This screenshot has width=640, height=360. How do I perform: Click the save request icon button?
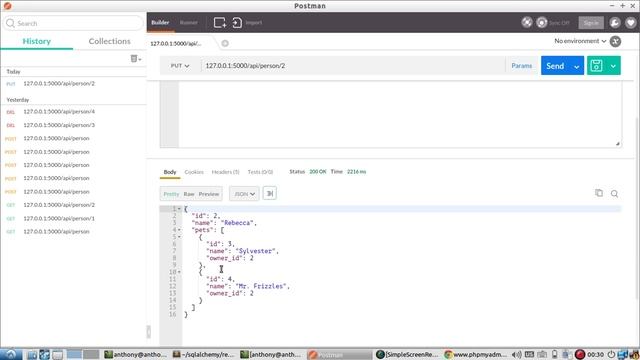596,66
